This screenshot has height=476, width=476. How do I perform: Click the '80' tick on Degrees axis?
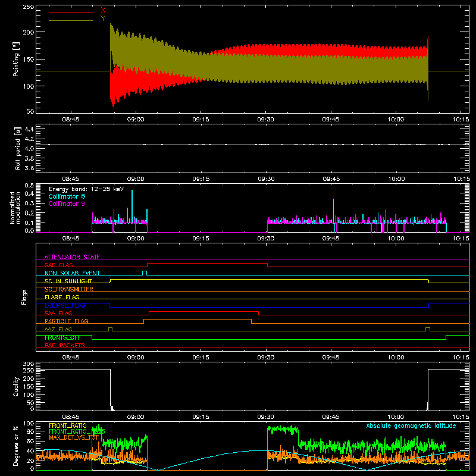(30, 431)
